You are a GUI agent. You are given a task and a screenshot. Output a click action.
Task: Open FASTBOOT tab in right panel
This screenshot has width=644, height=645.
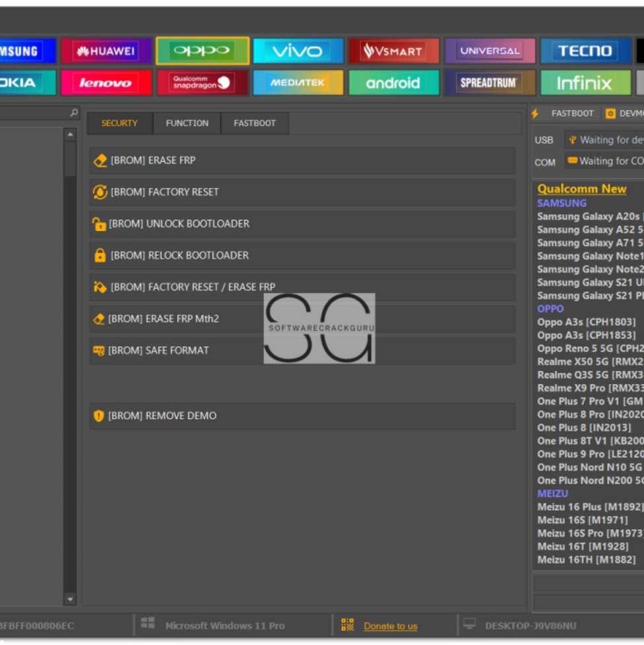[x=572, y=114]
